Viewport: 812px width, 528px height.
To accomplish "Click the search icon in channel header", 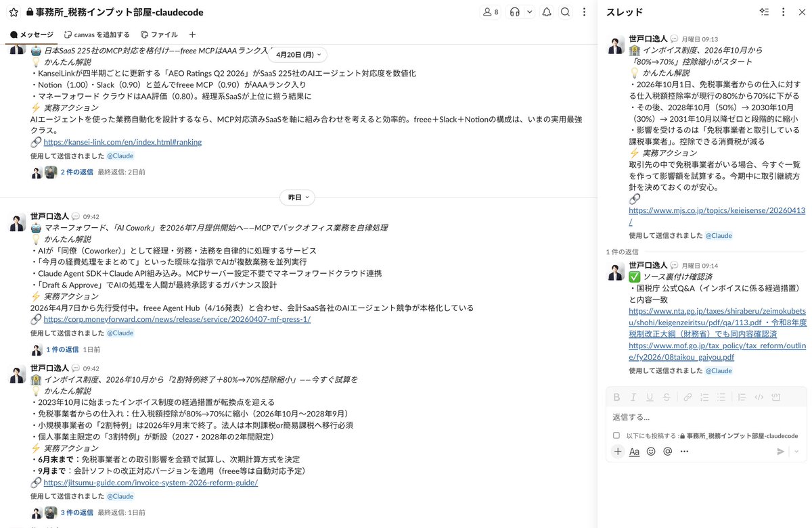I will pyautogui.click(x=565, y=12).
